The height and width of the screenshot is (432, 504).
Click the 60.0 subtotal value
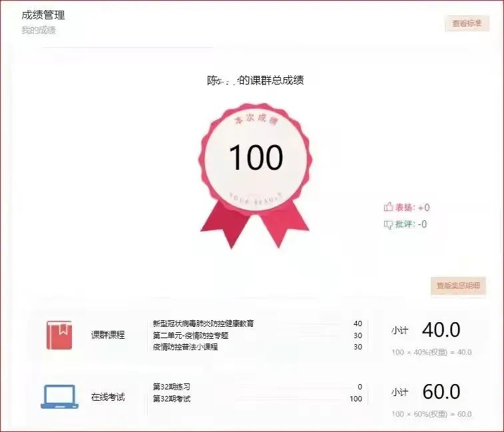pos(441,391)
